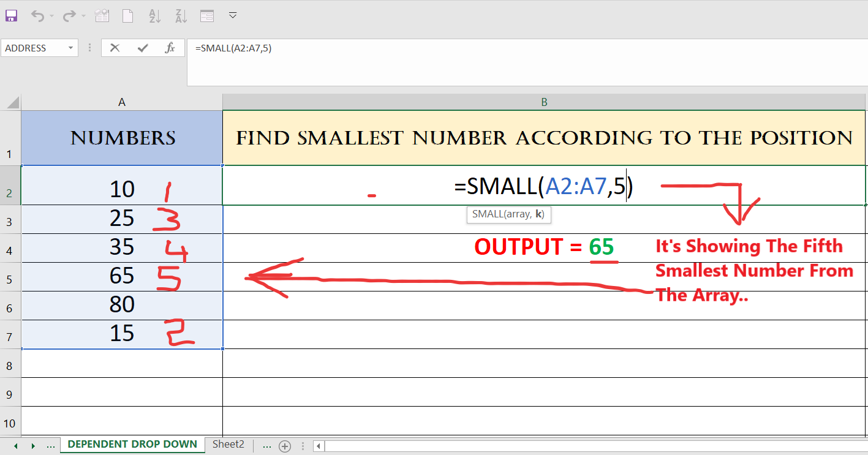This screenshot has width=868, height=455.
Task: Sort ascending with the A to Z icon
Action: pos(155,16)
